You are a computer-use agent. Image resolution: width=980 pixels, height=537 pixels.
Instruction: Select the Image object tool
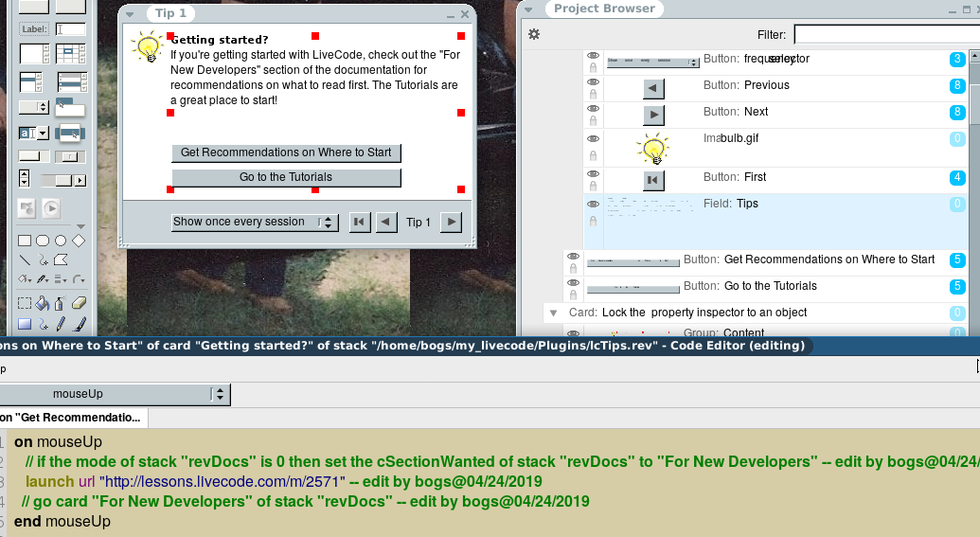(x=27, y=208)
